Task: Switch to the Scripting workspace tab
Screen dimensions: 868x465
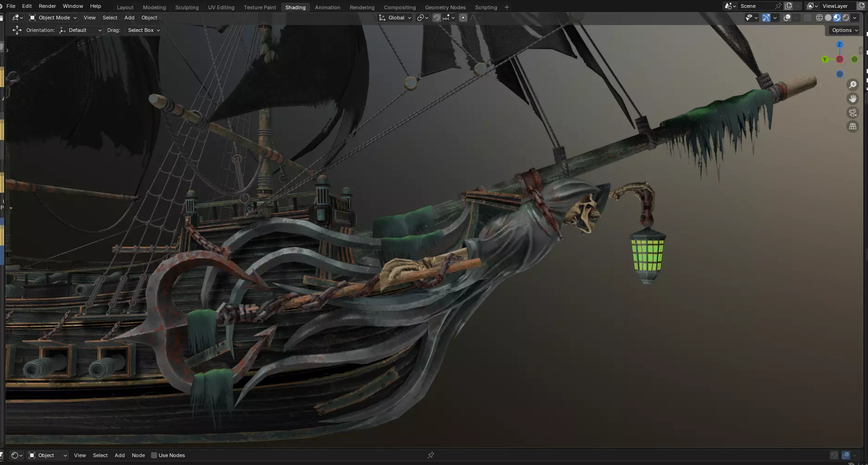Action: tap(486, 7)
